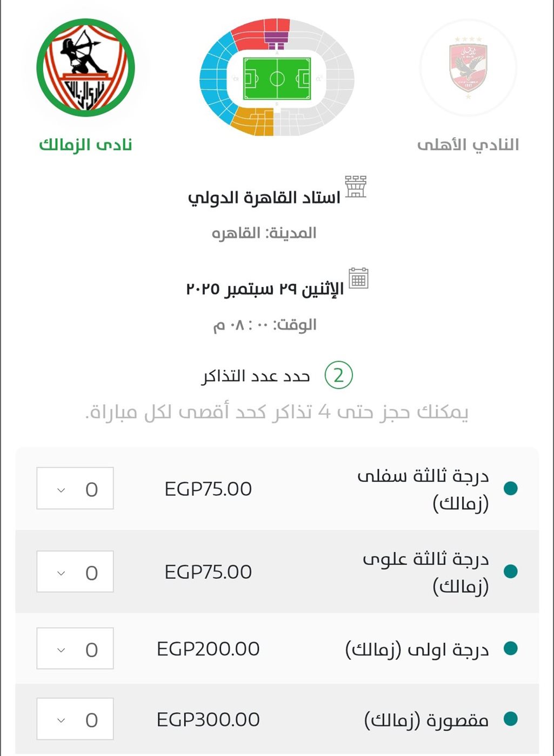Open quantity dropdown for EGP300.00 cabin ticket

click(x=75, y=719)
